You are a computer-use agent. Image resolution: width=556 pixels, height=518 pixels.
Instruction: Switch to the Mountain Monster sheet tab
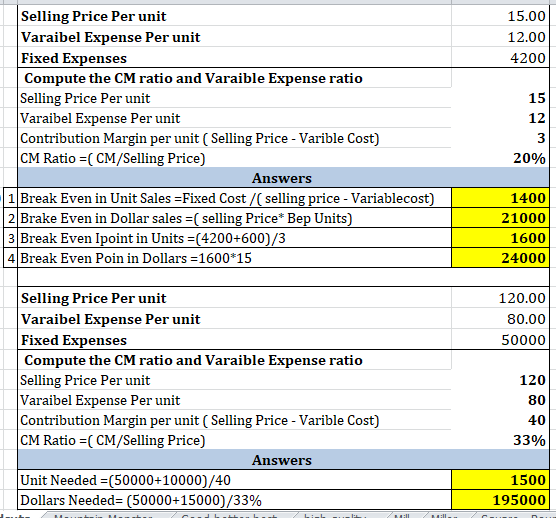pos(103,515)
